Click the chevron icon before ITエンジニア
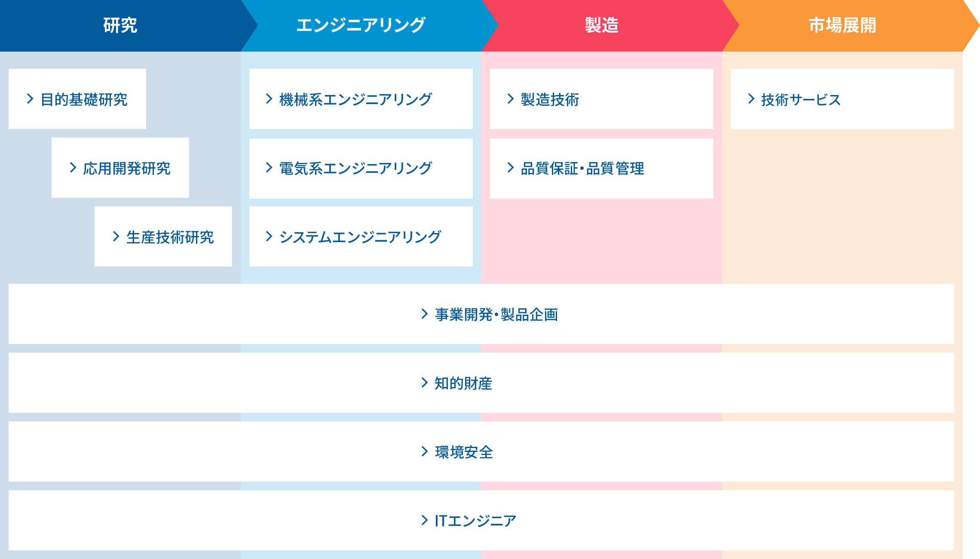This screenshot has width=980, height=559. (x=425, y=520)
